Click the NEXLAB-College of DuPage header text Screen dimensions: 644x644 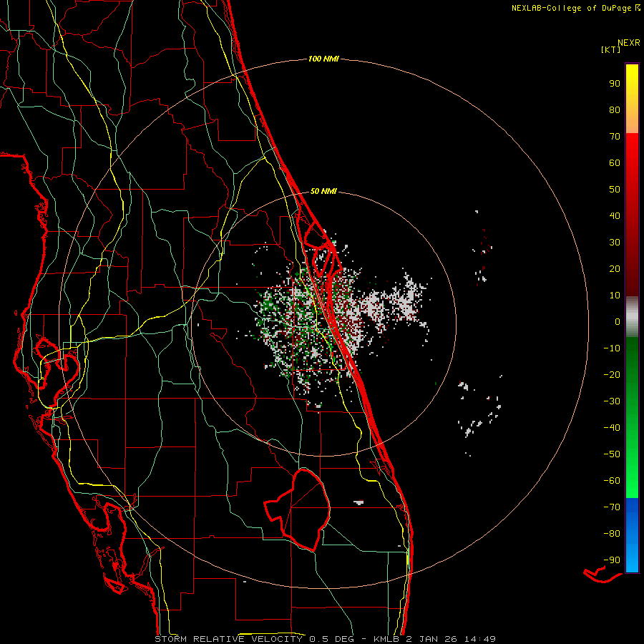(575, 8)
